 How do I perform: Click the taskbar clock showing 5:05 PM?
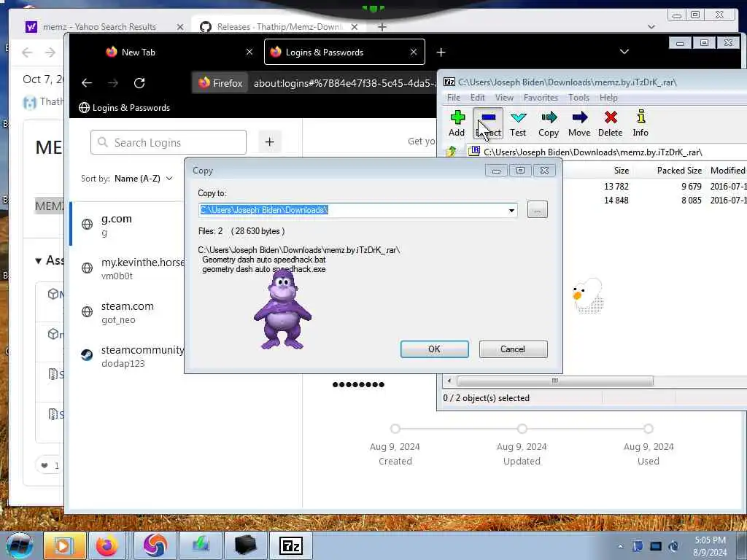click(710, 546)
